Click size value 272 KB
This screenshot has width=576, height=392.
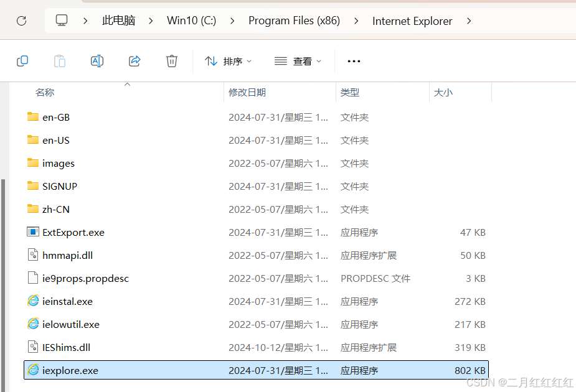[470, 302]
